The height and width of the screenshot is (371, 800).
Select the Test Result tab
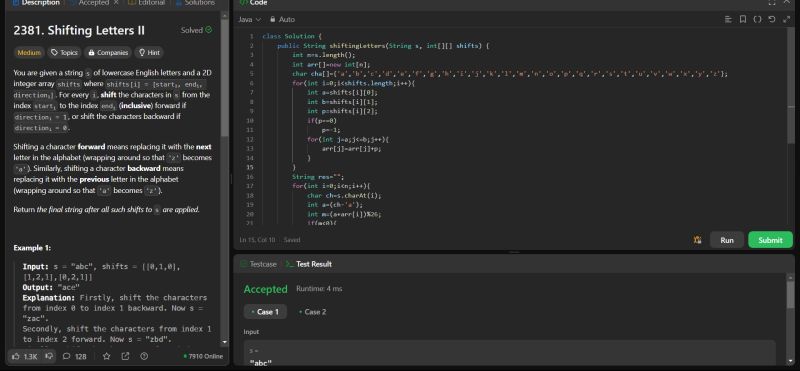[309, 264]
